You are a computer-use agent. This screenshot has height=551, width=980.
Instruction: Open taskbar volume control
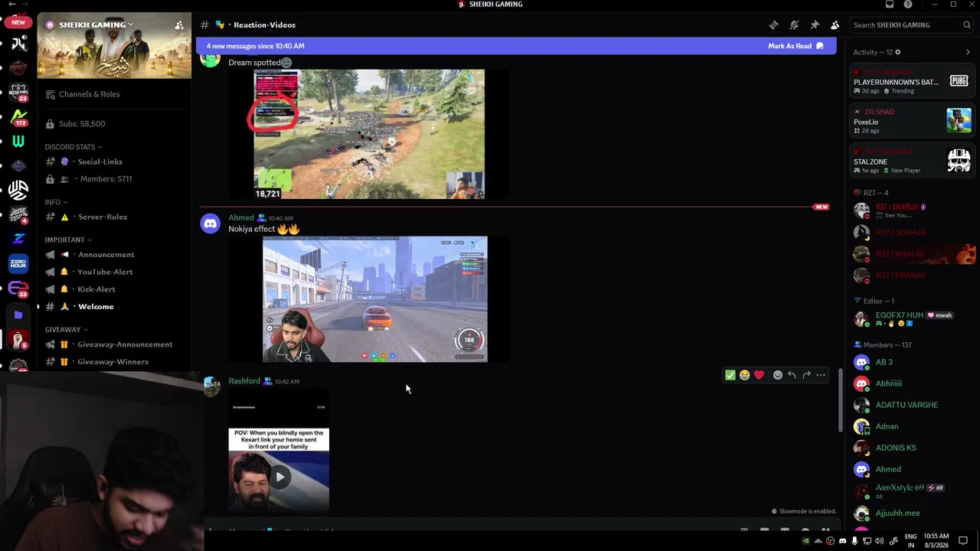click(879, 541)
